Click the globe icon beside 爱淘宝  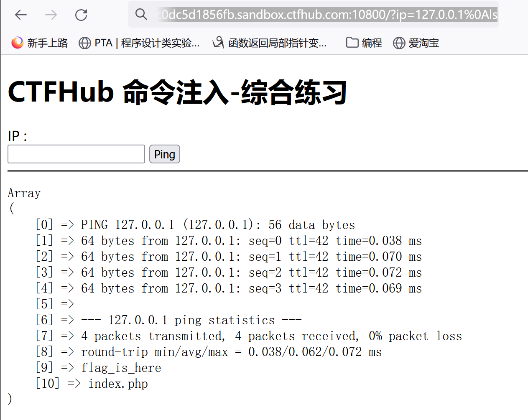(x=399, y=43)
